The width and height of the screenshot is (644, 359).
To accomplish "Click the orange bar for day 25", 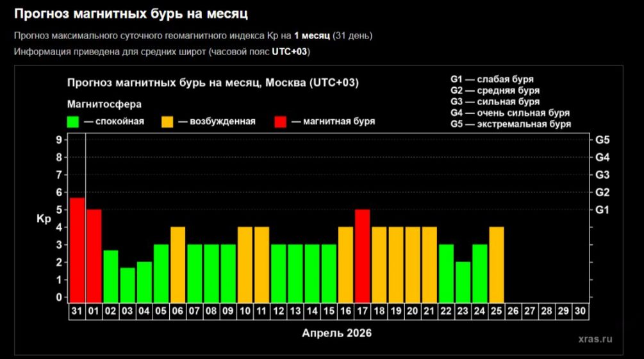I will click(x=496, y=263).
